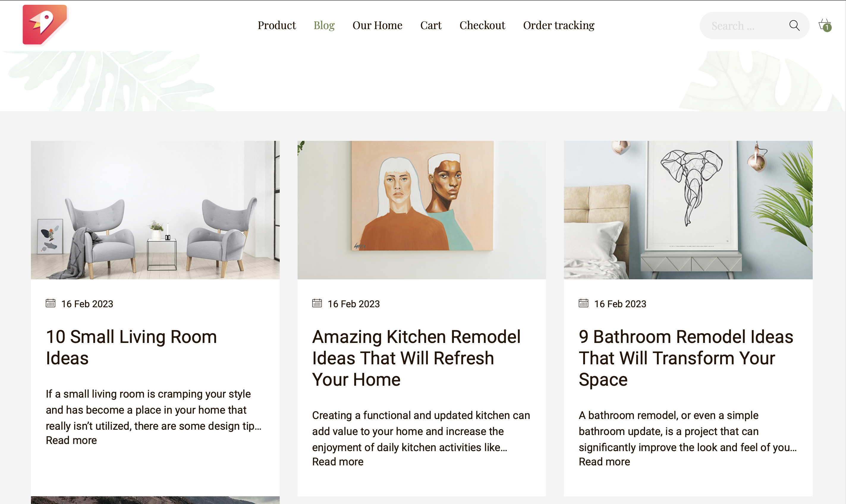The height and width of the screenshot is (504, 846).
Task: Click the magnifying glass search icon
Action: [x=794, y=26]
